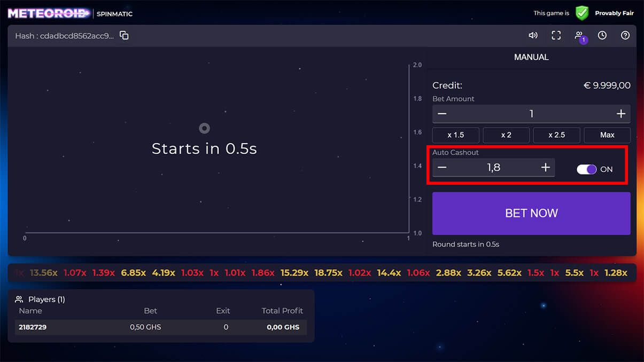644x362 pixels.
Task: Open the round history clock icon
Action: pos(602,35)
